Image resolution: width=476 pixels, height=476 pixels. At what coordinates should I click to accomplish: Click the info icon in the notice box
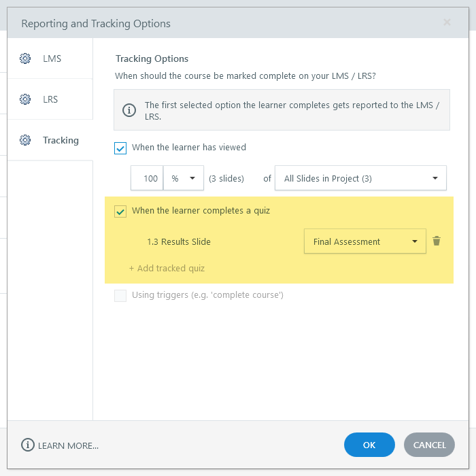point(129,109)
